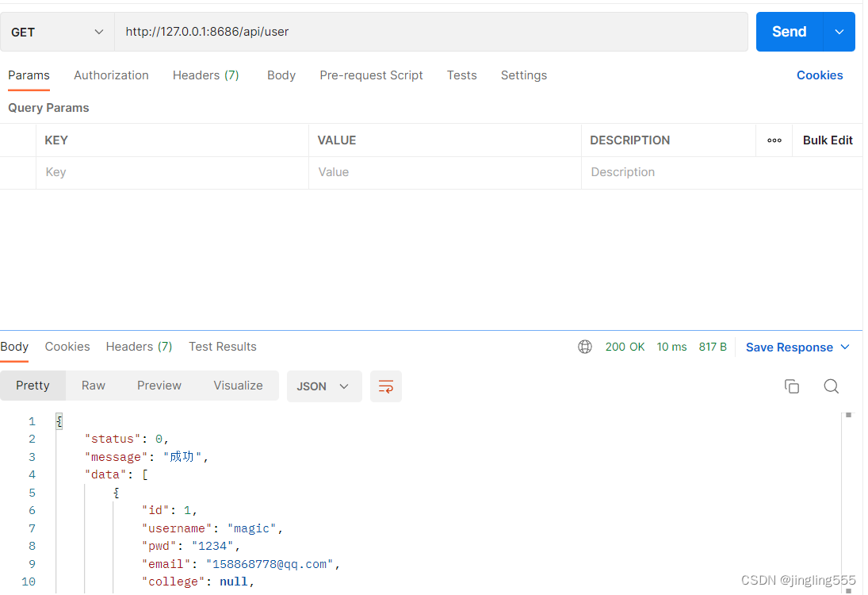
Task: Open the Tests tab
Action: point(461,75)
